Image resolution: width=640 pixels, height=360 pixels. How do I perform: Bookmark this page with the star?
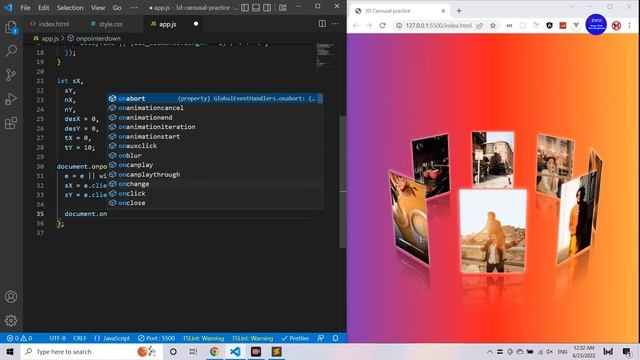click(x=493, y=25)
